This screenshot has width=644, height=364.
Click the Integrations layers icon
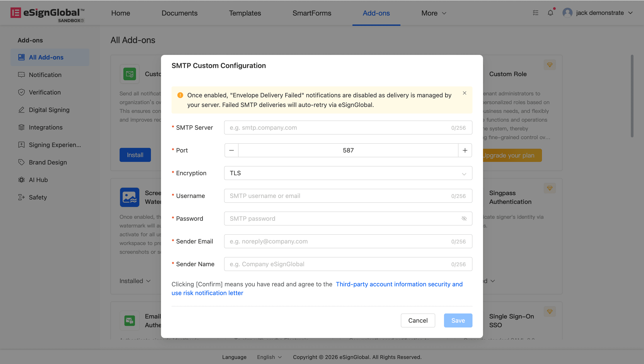pyautogui.click(x=21, y=127)
